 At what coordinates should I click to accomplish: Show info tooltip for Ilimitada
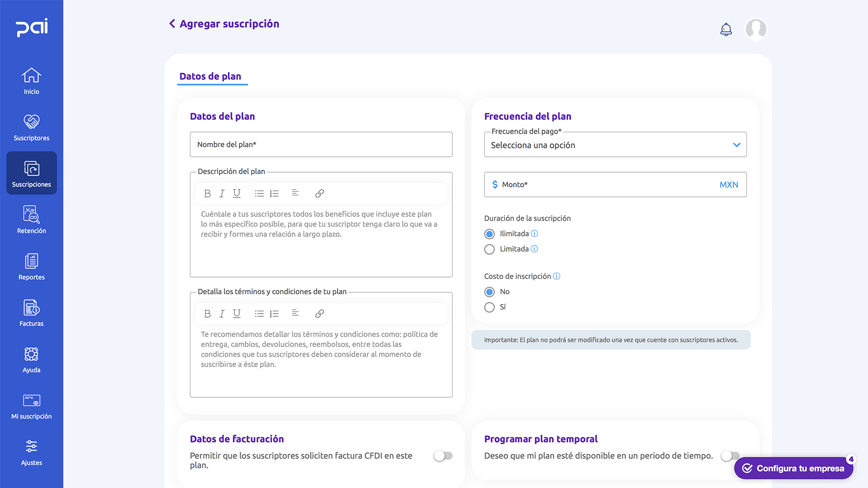coord(534,234)
